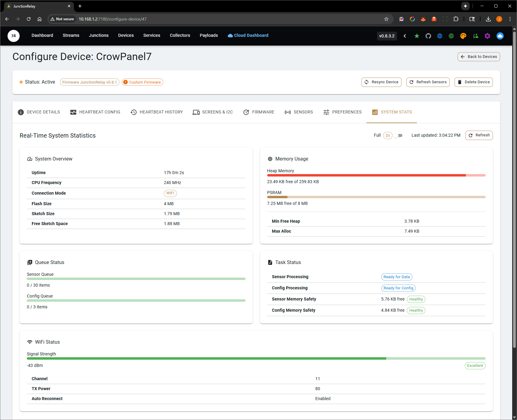Open settings via purple gear icon
Screen dimensions: 517x420
487,36
